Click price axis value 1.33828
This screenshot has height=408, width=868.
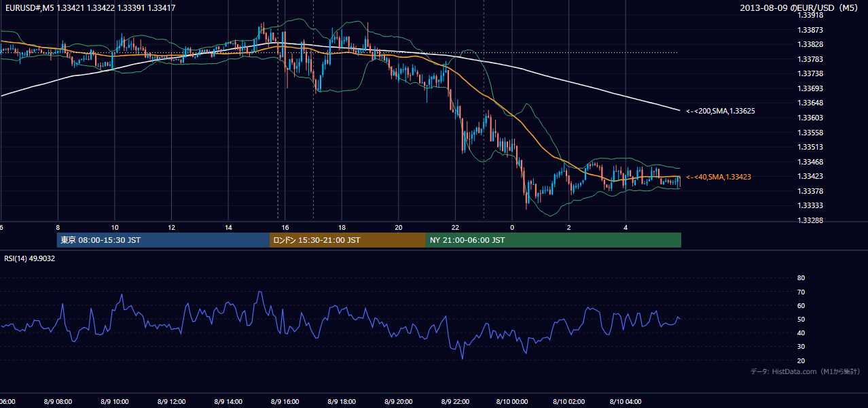point(810,44)
